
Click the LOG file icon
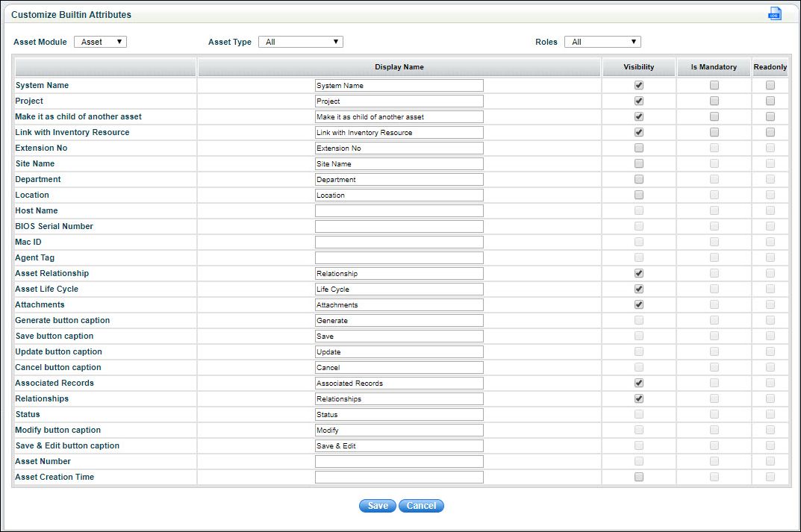pyautogui.click(x=774, y=13)
